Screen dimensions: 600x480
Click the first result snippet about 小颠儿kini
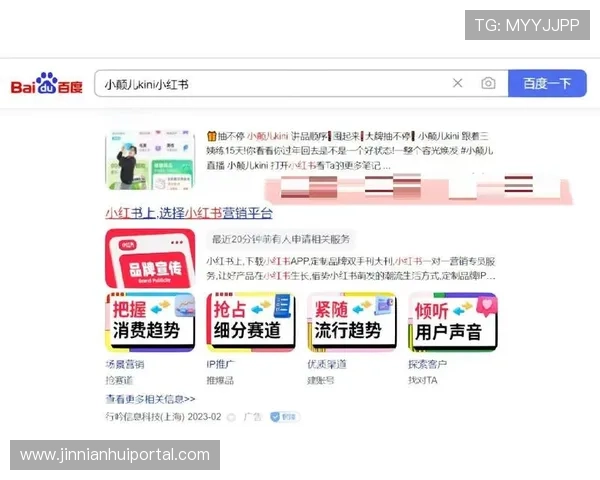[x=350, y=151]
